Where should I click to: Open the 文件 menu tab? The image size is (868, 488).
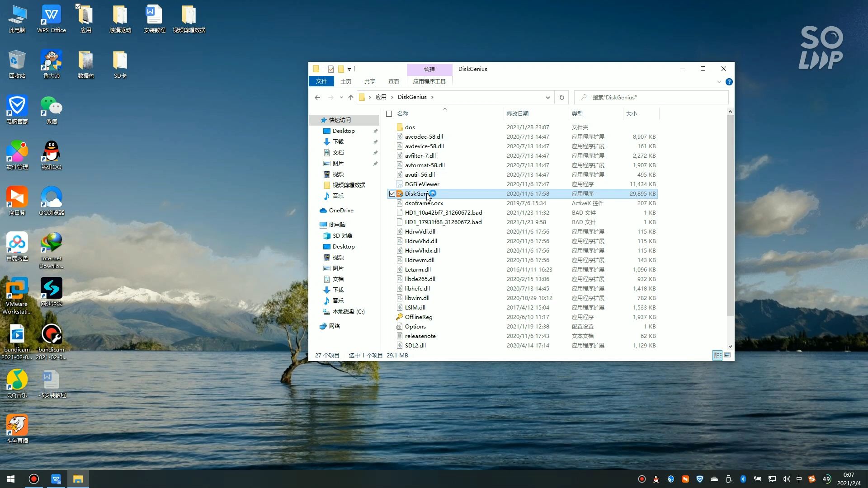pyautogui.click(x=321, y=81)
